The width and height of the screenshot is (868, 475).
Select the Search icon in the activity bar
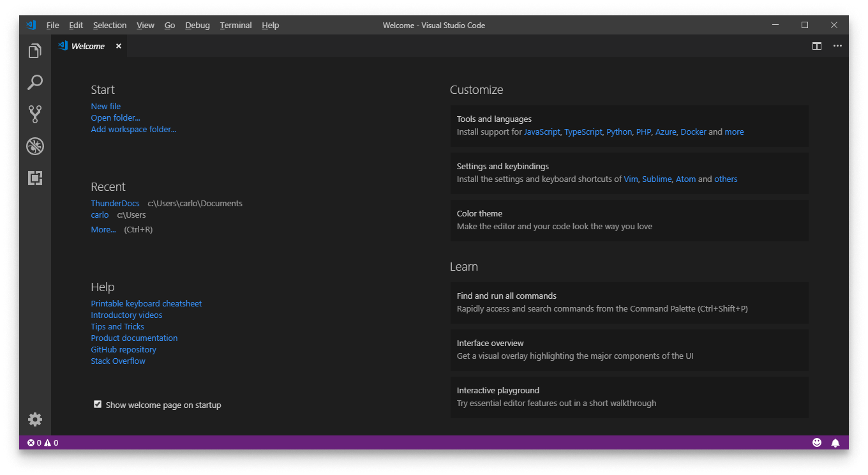click(34, 82)
